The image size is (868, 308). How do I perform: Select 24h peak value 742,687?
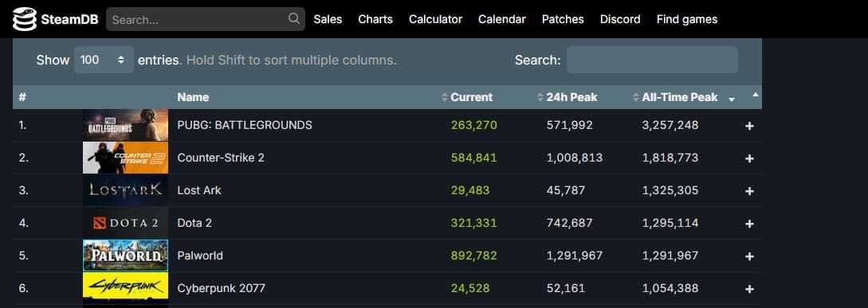point(570,223)
